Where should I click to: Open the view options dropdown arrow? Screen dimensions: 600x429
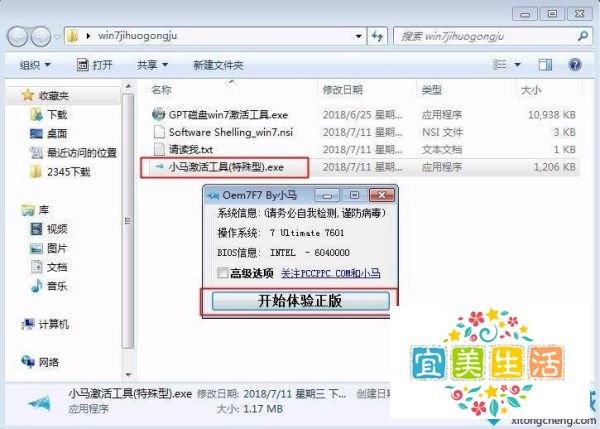(x=517, y=65)
